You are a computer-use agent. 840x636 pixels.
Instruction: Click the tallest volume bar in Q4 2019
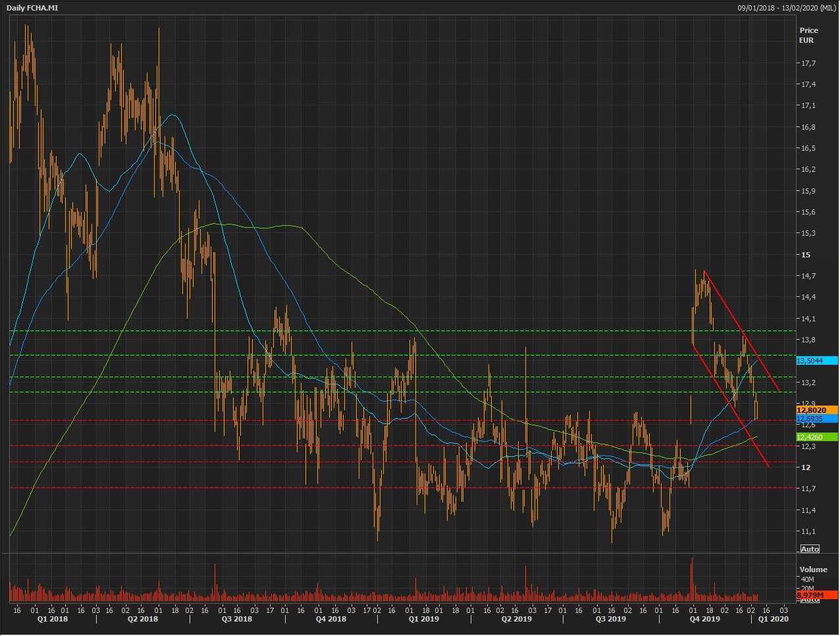click(x=692, y=579)
